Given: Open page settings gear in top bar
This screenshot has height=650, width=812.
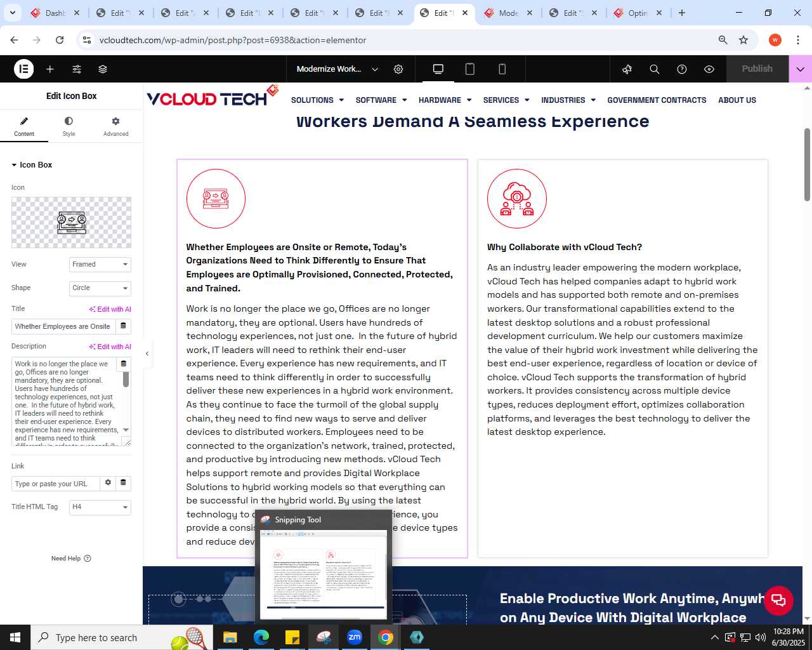Looking at the screenshot, I should tap(398, 69).
